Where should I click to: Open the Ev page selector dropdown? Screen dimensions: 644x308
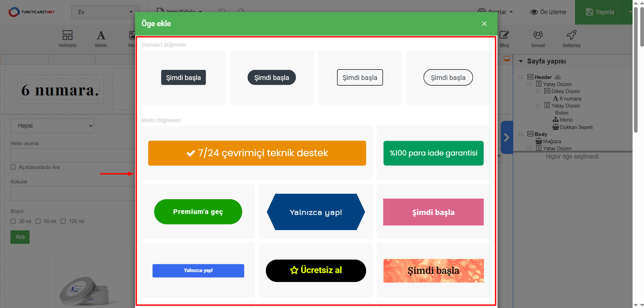(105, 12)
